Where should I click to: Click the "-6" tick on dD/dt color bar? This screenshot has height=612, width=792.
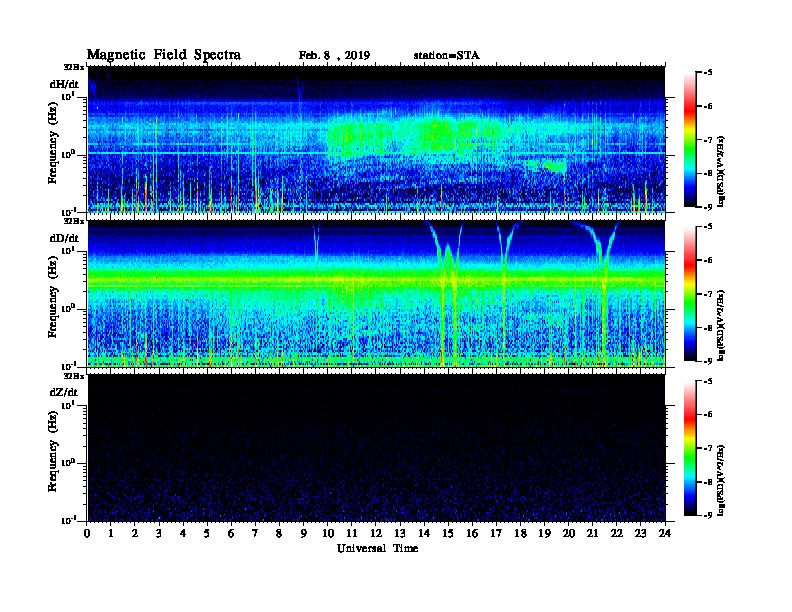pos(707,260)
